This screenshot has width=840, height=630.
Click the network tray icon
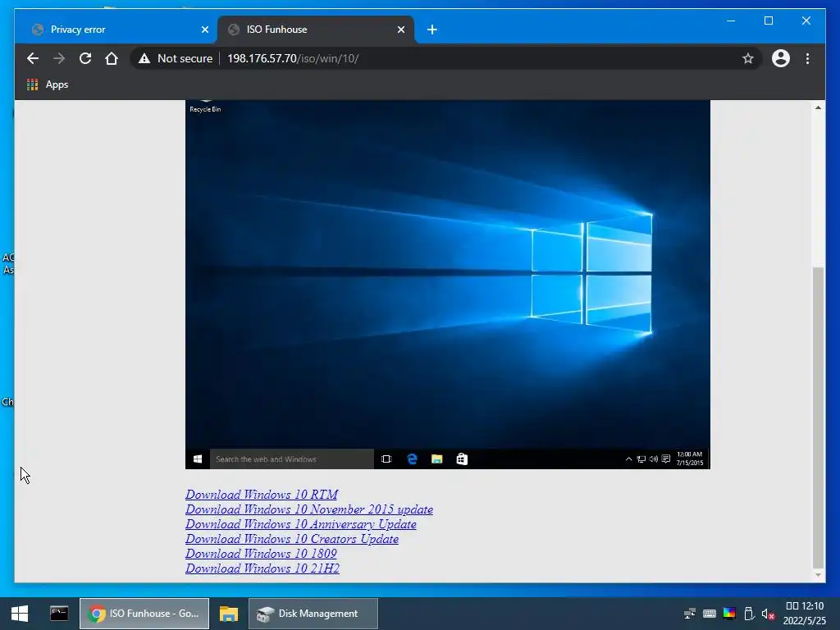pos(690,614)
